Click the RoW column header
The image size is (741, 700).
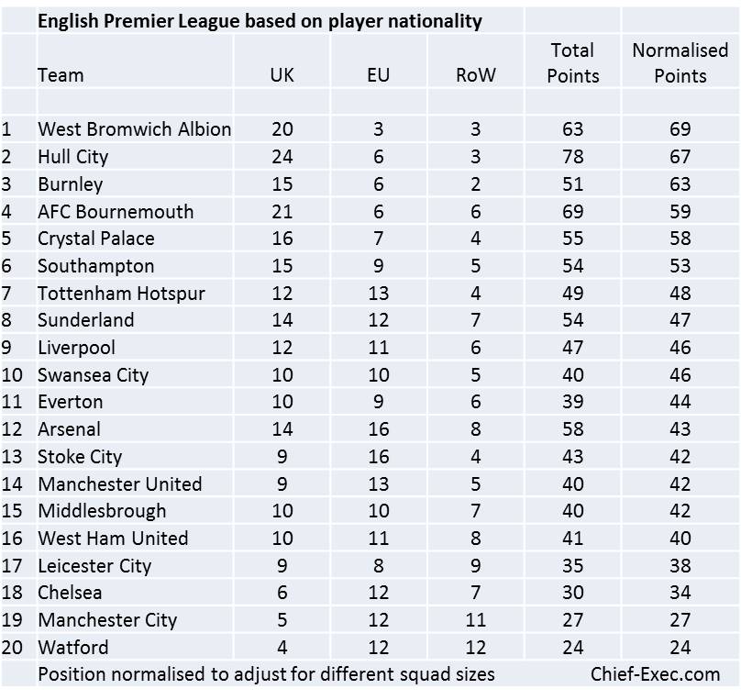[x=475, y=75]
